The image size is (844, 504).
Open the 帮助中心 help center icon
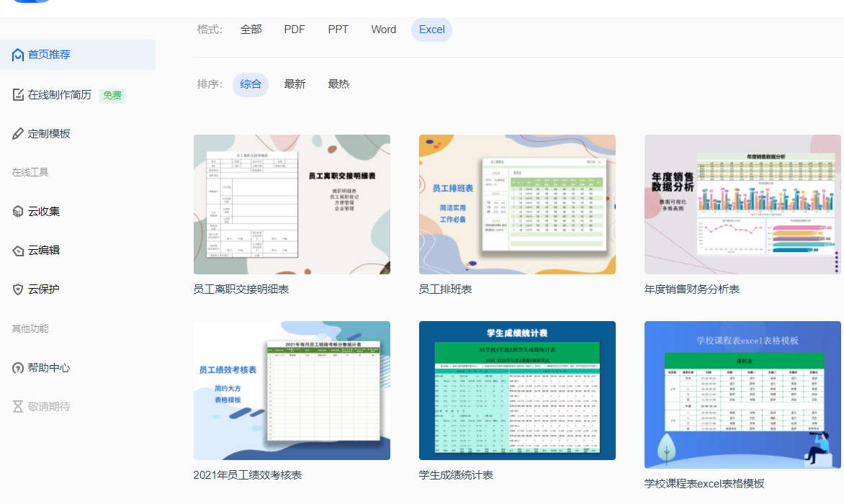18,367
